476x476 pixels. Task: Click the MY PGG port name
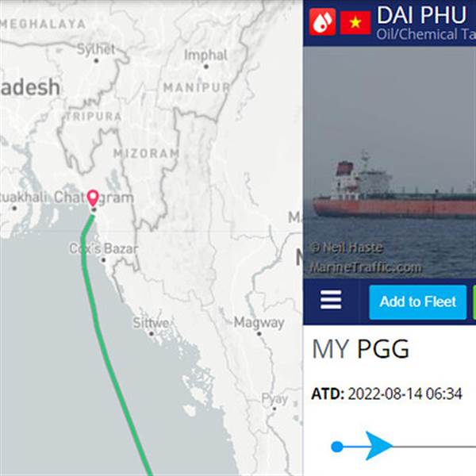tap(361, 349)
